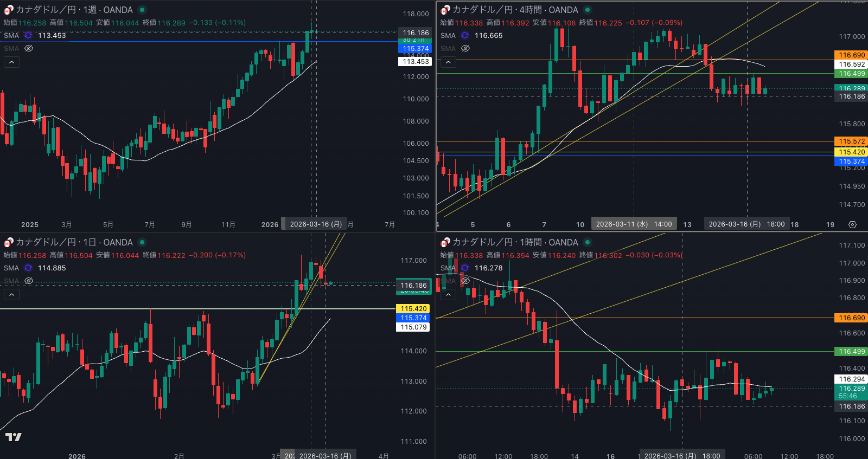Click green market status dot on 1-hour chart
868x459 pixels.
click(x=588, y=242)
